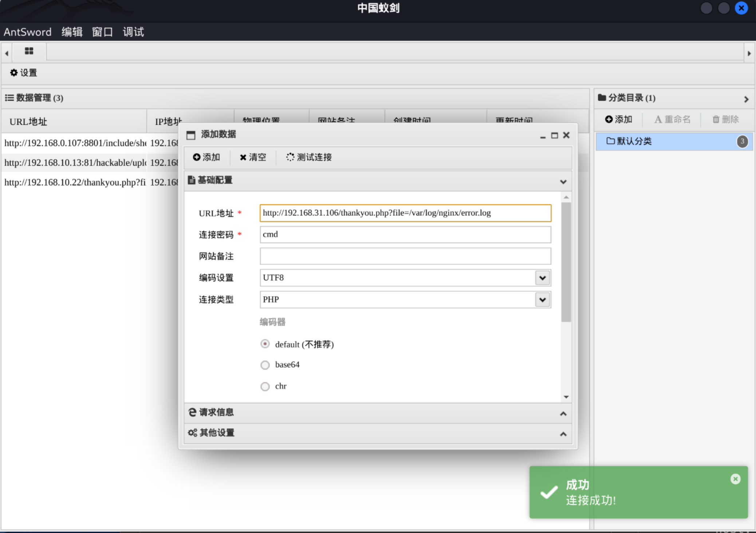Viewport: 756px width, 533px height.
Task: Click the 分类目录 folder icon
Action: (602, 97)
